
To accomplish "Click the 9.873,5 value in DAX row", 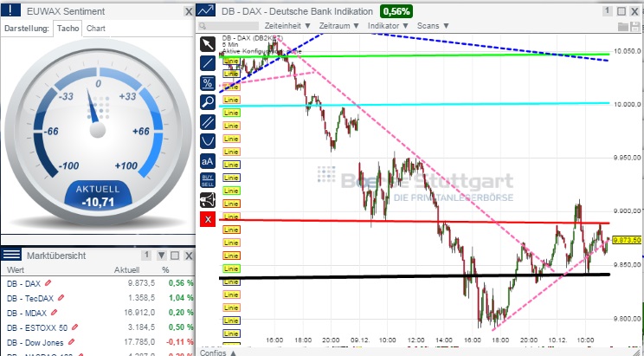I will 141,283.
